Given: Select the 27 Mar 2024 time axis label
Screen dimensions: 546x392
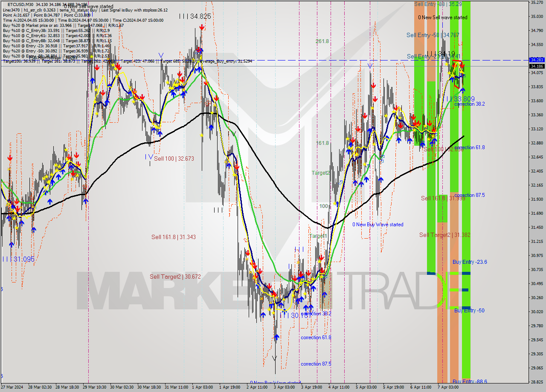Looking at the screenshot, I should [x=11, y=388].
